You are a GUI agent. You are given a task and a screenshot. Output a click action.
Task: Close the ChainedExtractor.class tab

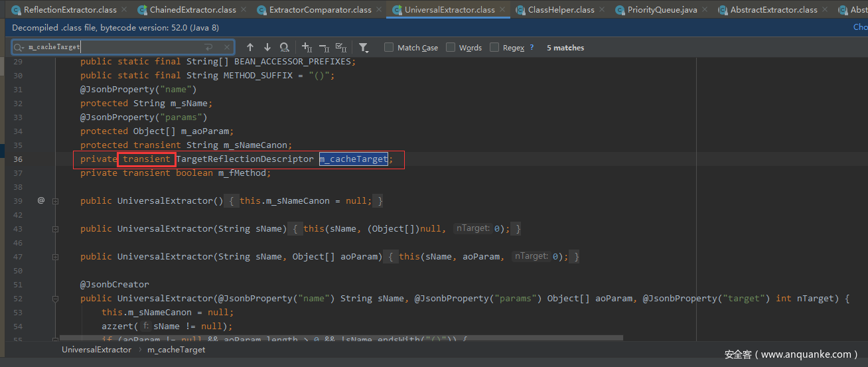(x=244, y=10)
